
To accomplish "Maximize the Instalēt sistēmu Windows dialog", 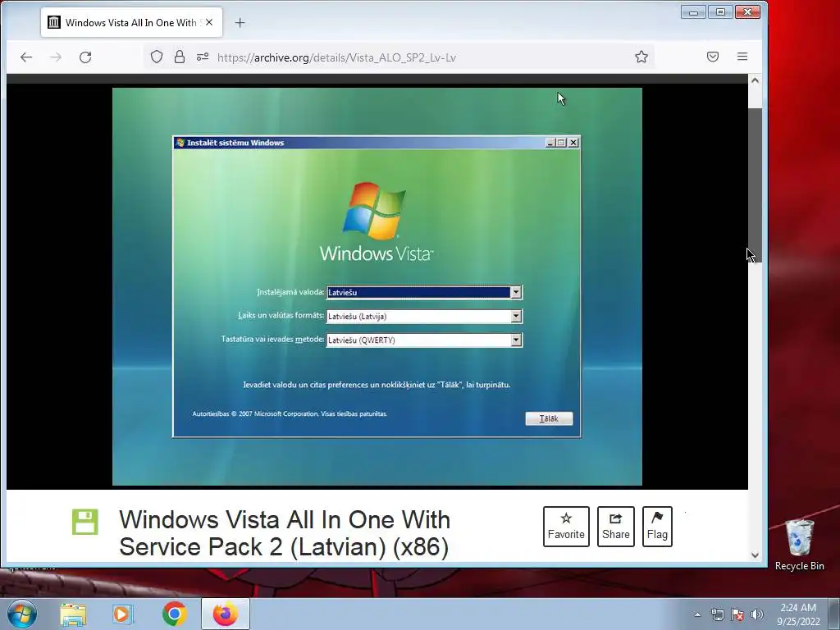I will click(561, 143).
